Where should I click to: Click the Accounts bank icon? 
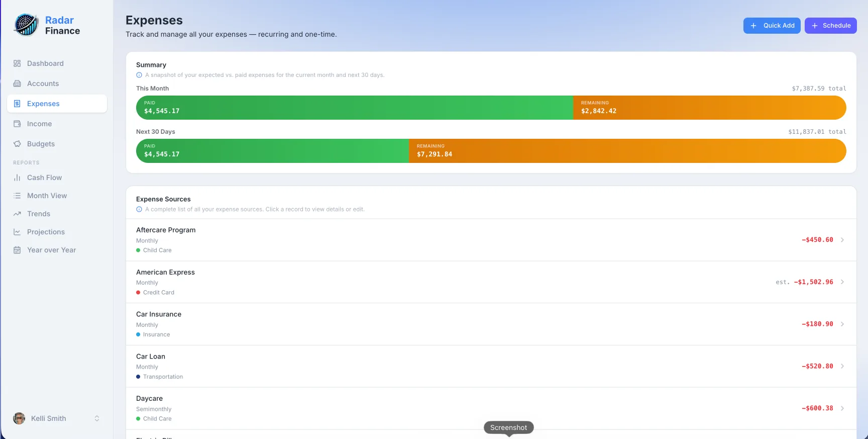pyautogui.click(x=17, y=83)
